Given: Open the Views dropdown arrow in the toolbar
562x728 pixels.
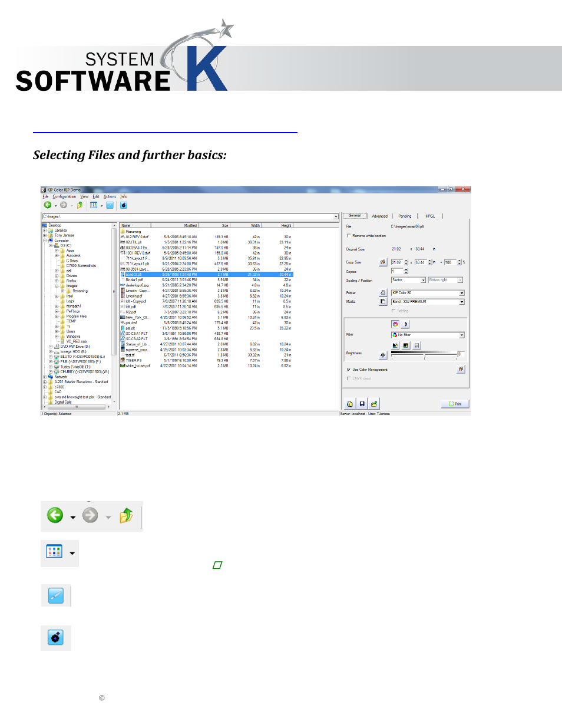Looking at the screenshot, I should pos(101,206).
